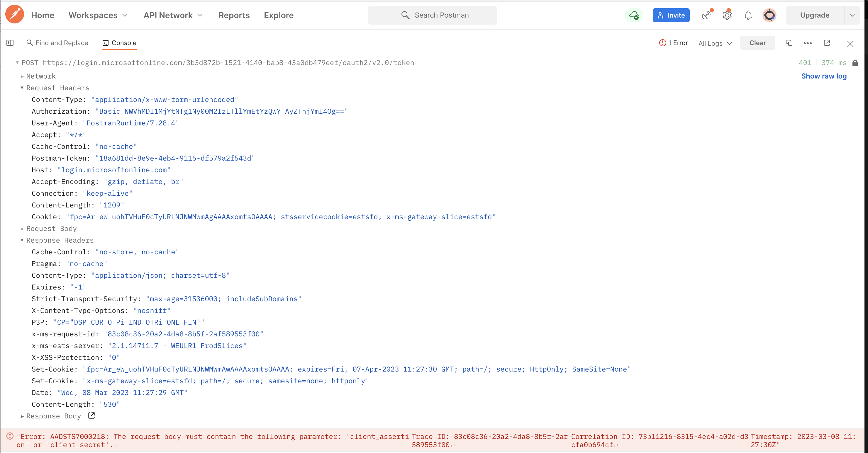The width and height of the screenshot is (868, 453).
Task: Copy console logs using the copy icon
Action: (789, 43)
